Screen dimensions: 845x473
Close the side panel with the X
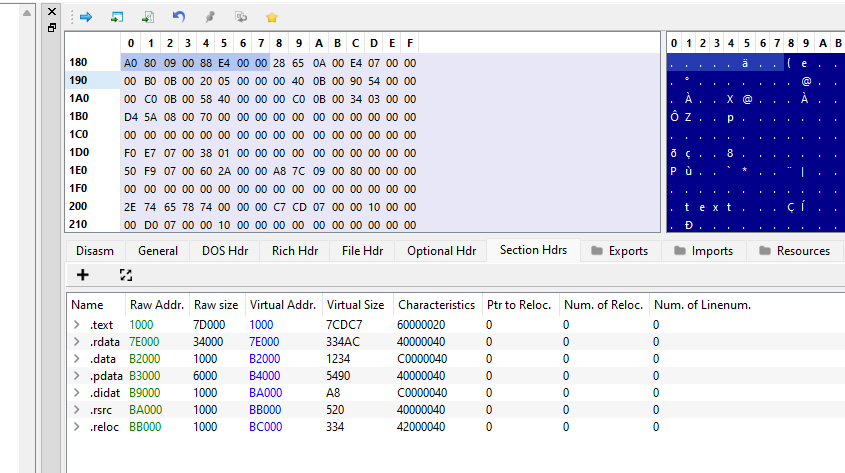point(52,11)
